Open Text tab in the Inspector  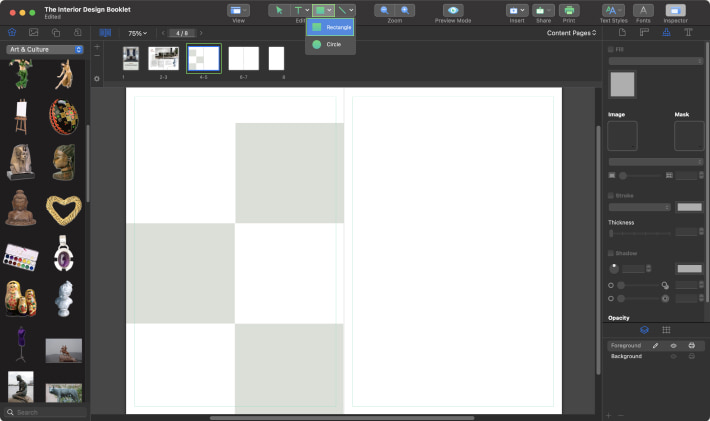688,32
